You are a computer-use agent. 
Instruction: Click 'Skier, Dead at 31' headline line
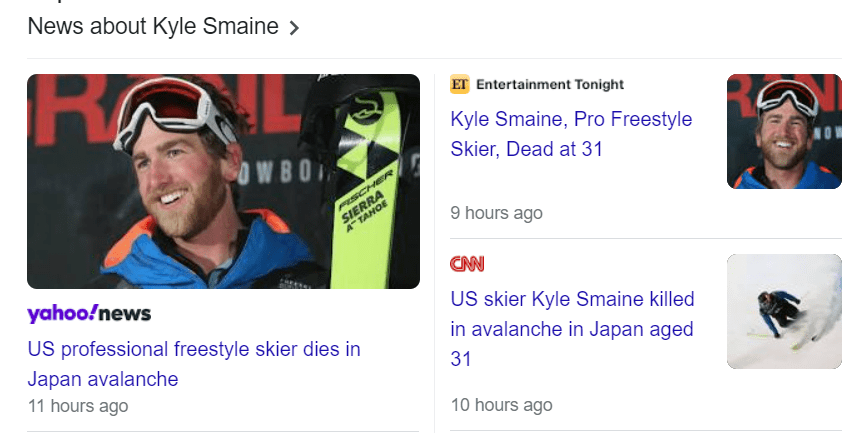pyautogui.click(x=526, y=149)
